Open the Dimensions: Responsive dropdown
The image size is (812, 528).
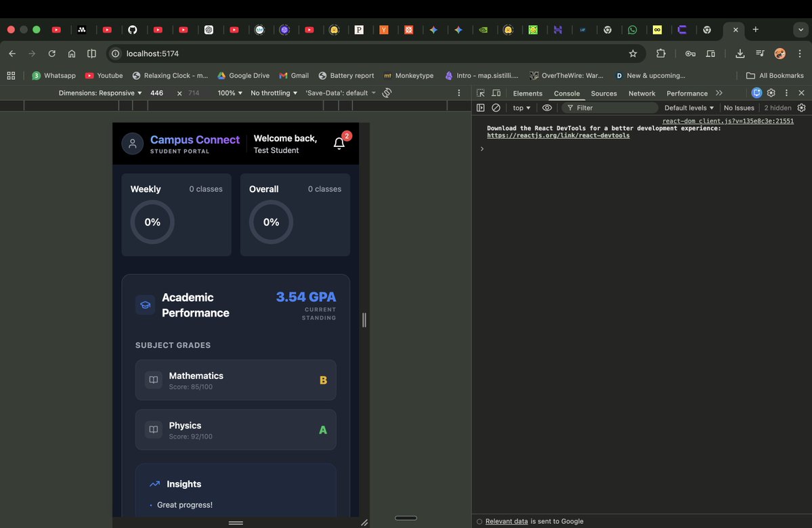coord(100,93)
